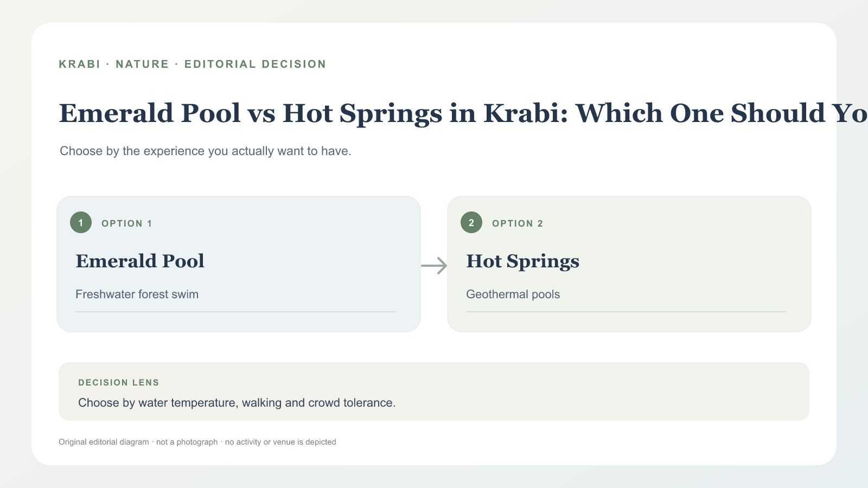
Task: Click the DECISION LENS label
Action: [119, 383]
